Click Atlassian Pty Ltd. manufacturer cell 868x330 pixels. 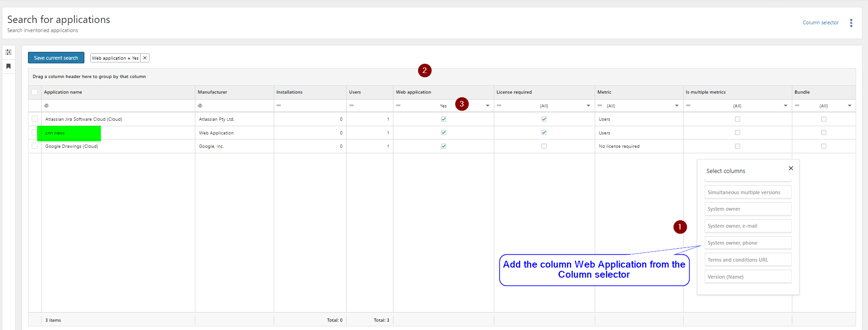coord(216,119)
